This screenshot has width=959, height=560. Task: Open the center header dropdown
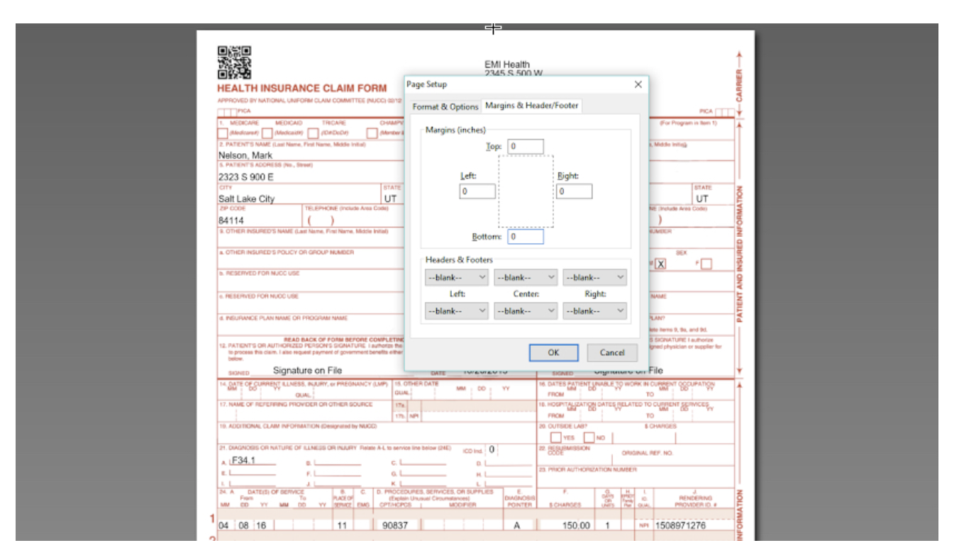(525, 277)
